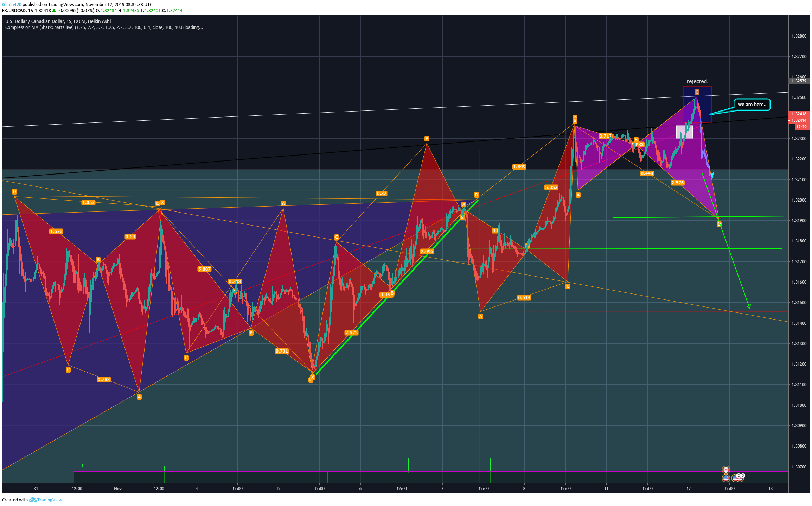Image resolution: width=812 pixels, height=506 pixels.
Task: Open the Glitch420 author profile link
Action: (x=12, y=5)
